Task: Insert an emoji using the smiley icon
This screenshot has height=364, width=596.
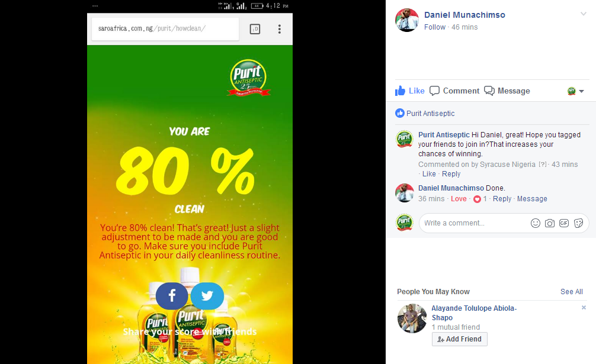Action: click(535, 223)
